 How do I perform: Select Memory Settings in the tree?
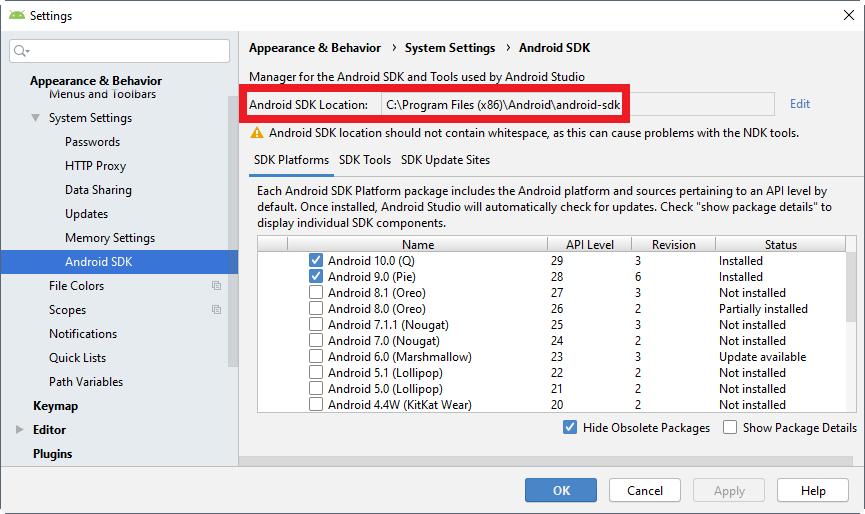(110, 238)
